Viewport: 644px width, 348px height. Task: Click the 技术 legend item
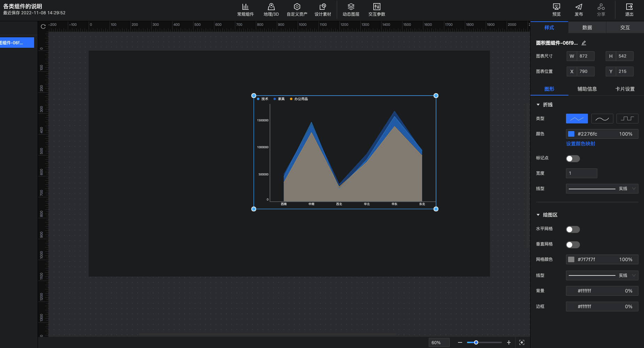(x=263, y=99)
